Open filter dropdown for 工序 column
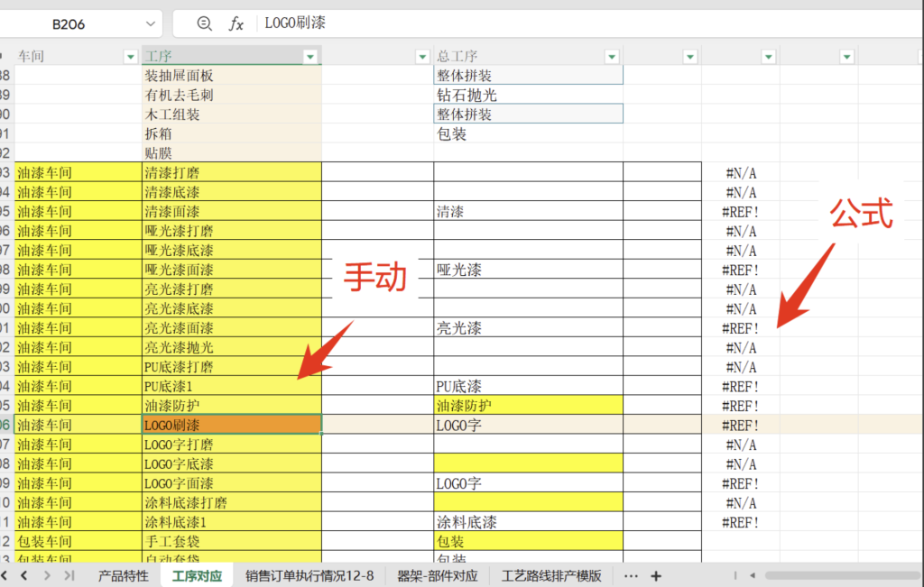This screenshot has width=924, height=587. [x=310, y=57]
